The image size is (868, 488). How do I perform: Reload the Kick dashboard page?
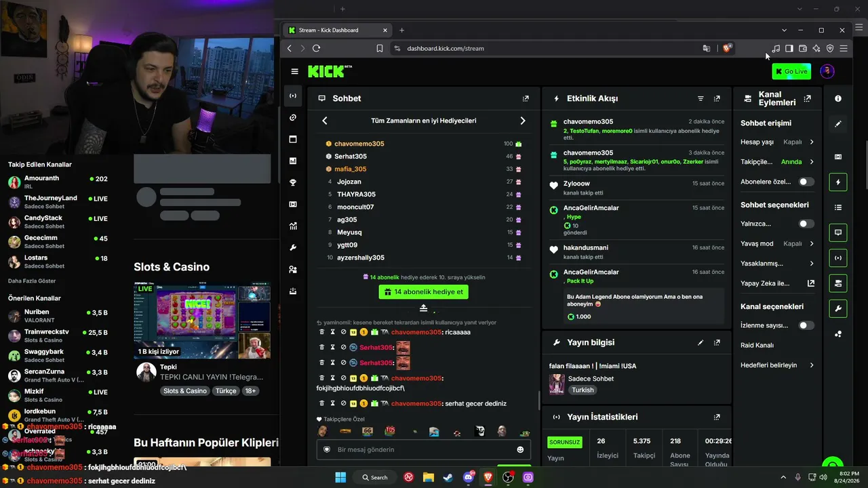[x=316, y=48]
